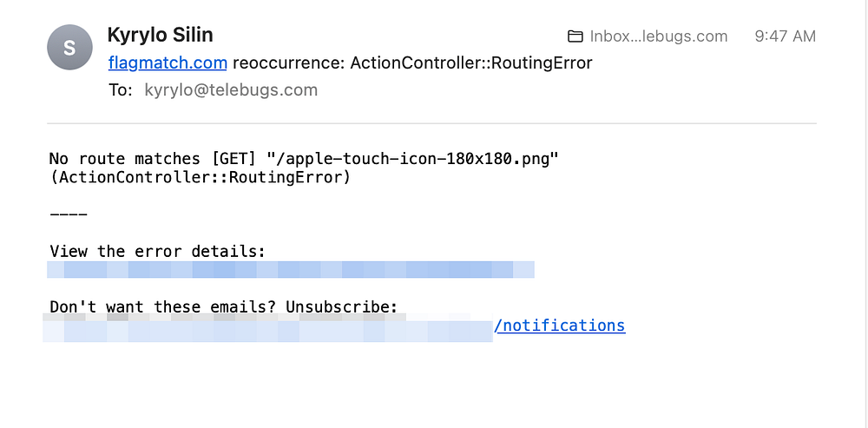This screenshot has height=428, width=868.
Task: Click "(ActionController::RoutingError)" in the message body
Action: point(200,178)
